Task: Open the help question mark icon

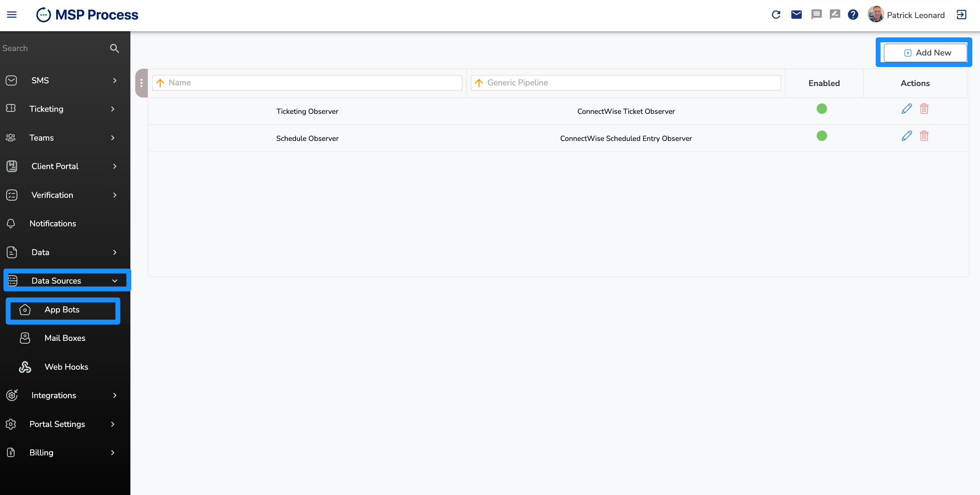Action: click(x=853, y=15)
